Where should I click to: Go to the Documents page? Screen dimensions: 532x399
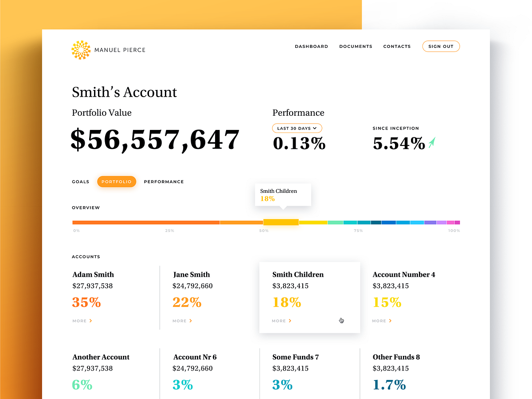(356, 47)
